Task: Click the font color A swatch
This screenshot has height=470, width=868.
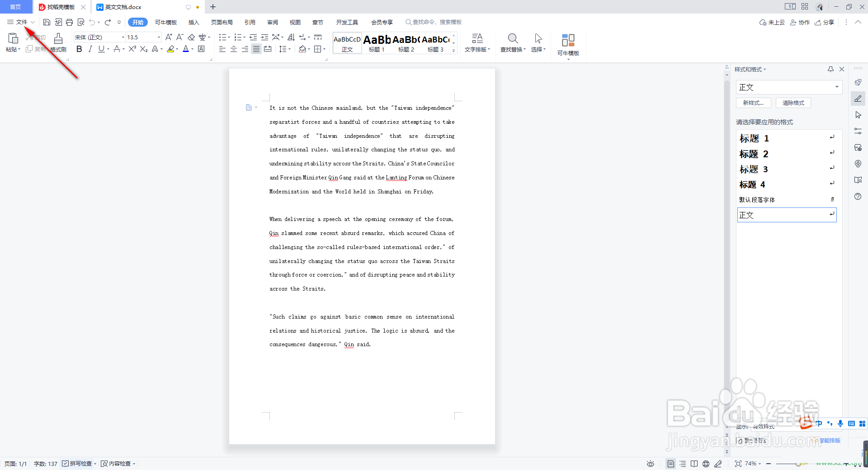Action: (186, 49)
